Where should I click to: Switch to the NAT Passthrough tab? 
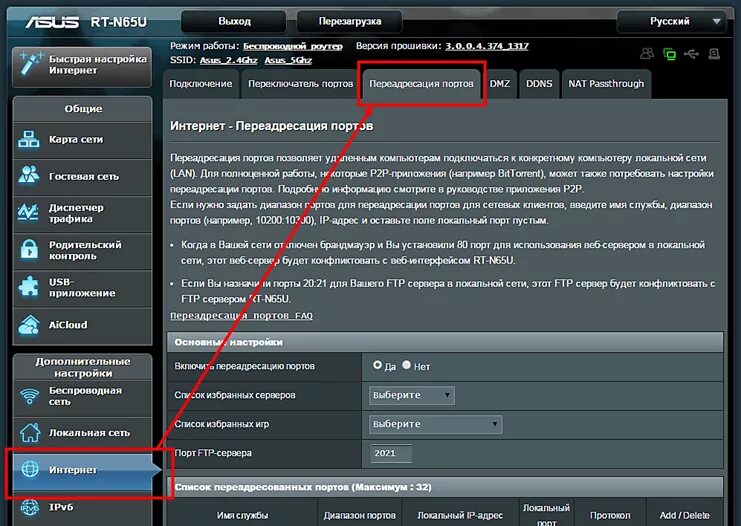(x=606, y=84)
